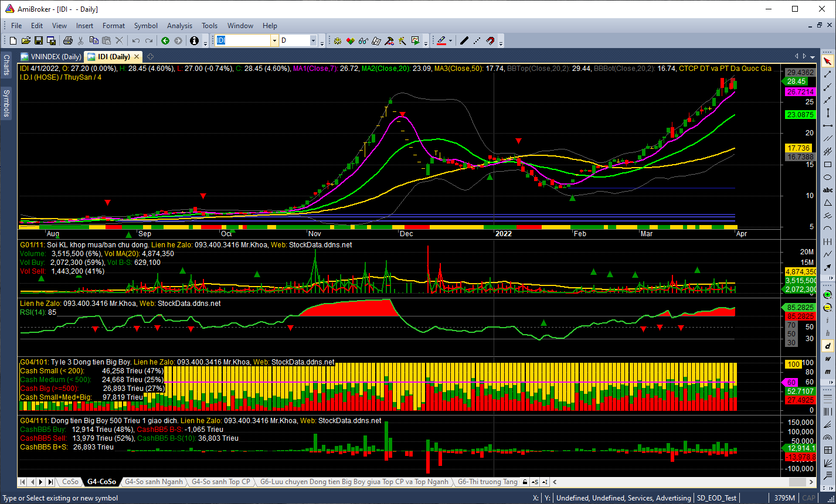Screen dimensions: 836x504
Task: Open the Symbols side panel
Action: tap(6, 103)
